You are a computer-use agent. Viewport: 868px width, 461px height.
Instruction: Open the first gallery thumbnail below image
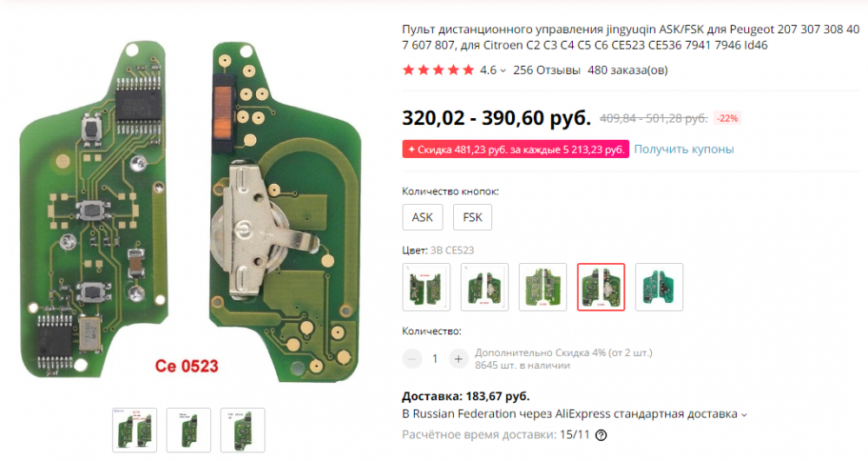tap(135, 429)
